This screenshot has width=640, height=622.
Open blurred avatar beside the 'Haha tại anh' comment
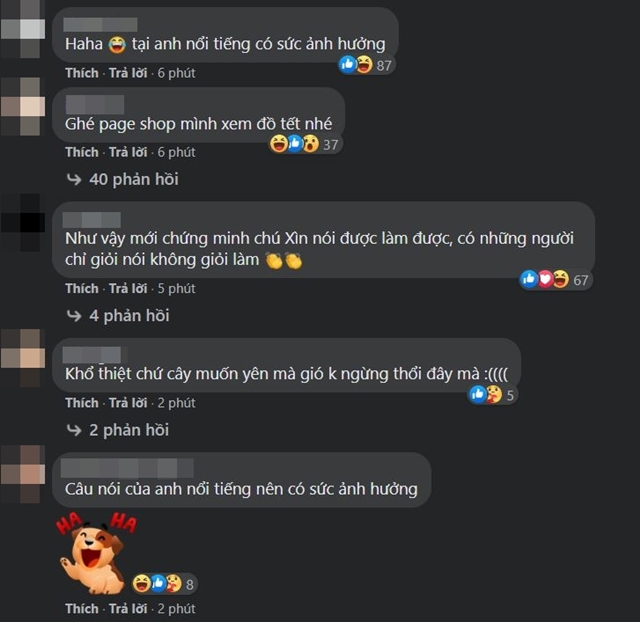click(x=23, y=29)
